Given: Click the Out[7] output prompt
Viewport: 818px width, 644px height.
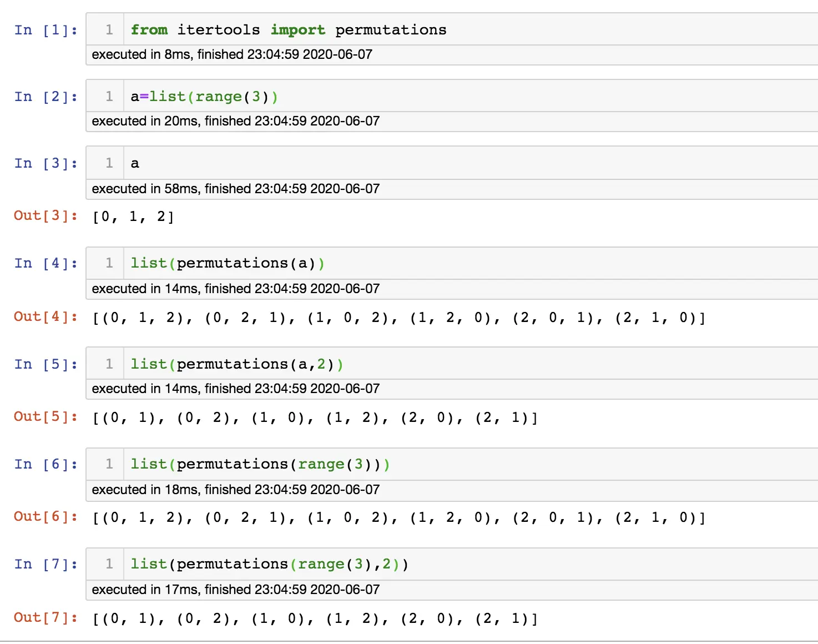Looking at the screenshot, I should coord(46,617).
